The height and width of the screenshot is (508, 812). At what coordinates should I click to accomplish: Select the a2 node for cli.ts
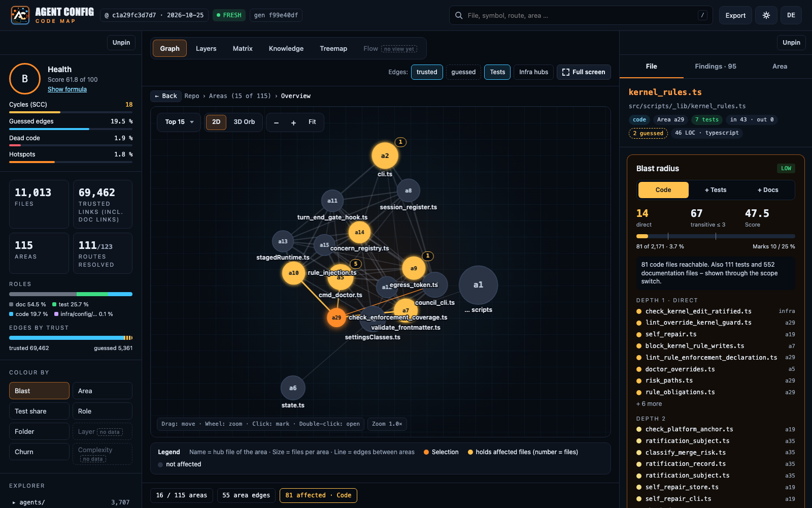tap(385, 155)
